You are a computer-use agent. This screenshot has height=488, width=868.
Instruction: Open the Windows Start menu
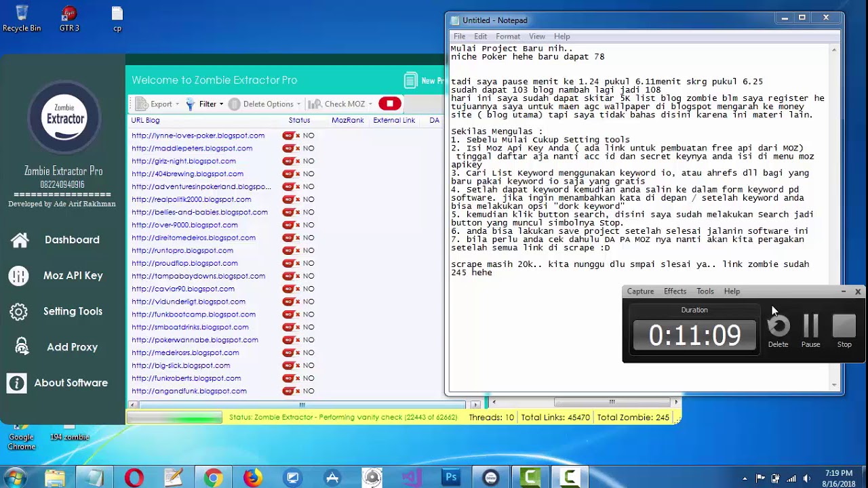coord(15,478)
